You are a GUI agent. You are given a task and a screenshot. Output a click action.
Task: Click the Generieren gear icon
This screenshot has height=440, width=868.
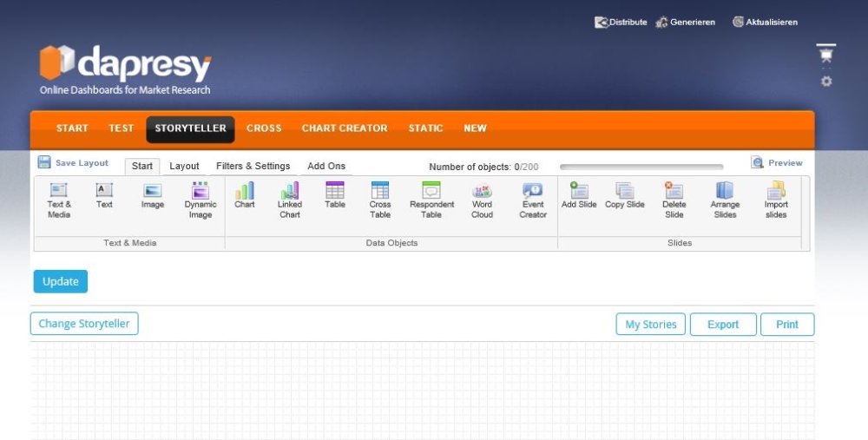[x=661, y=23]
